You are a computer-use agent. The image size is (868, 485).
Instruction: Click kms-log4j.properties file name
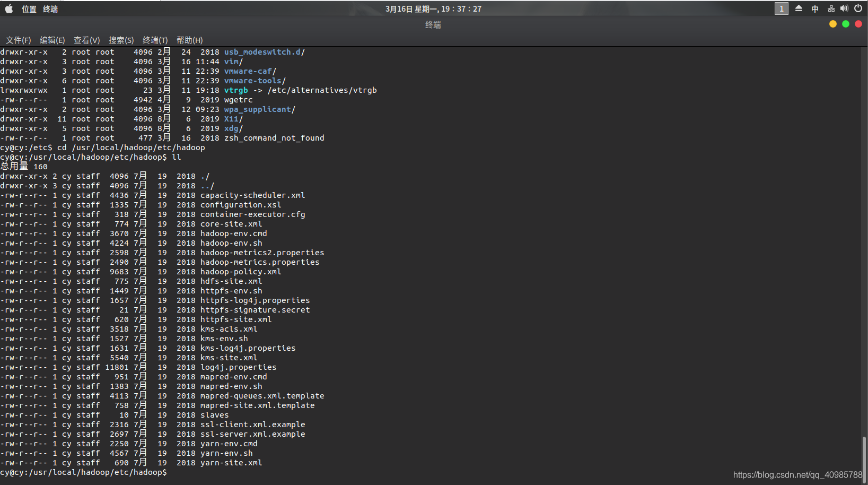click(x=248, y=348)
